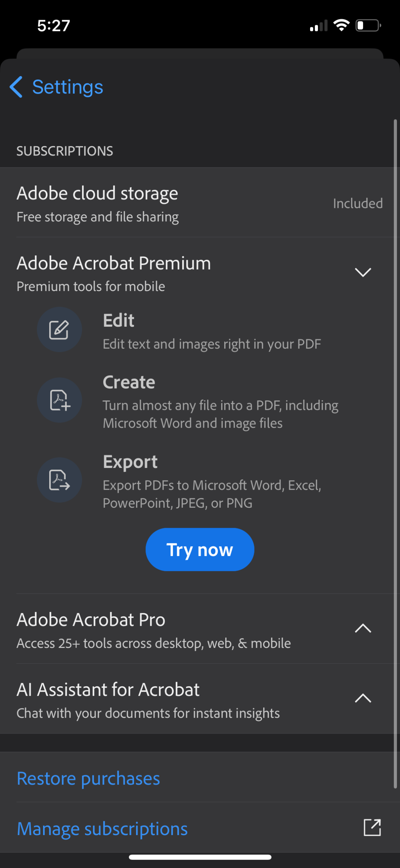Expand the Adobe Acrobat Pro section
Screen dimensions: 400x868
363,628
